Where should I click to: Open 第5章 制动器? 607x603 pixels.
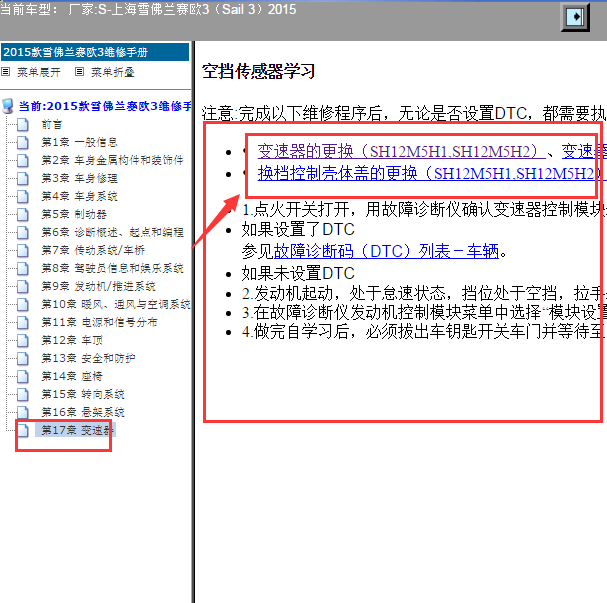pyautogui.click(x=74, y=214)
